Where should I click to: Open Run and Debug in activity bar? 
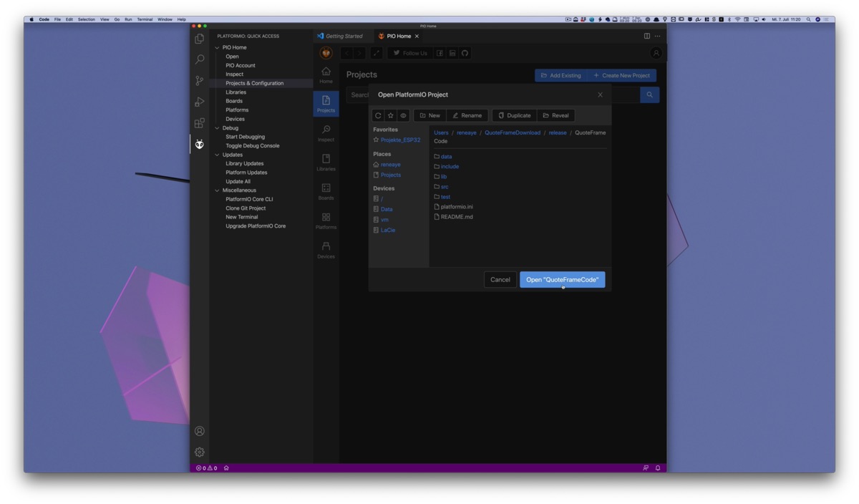tap(200, 102)
